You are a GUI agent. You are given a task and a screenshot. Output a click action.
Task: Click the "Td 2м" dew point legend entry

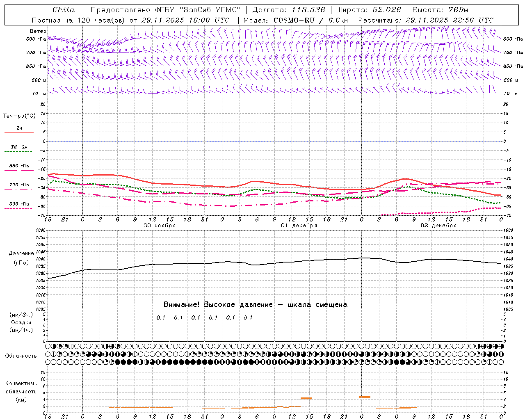pos(19,147)
